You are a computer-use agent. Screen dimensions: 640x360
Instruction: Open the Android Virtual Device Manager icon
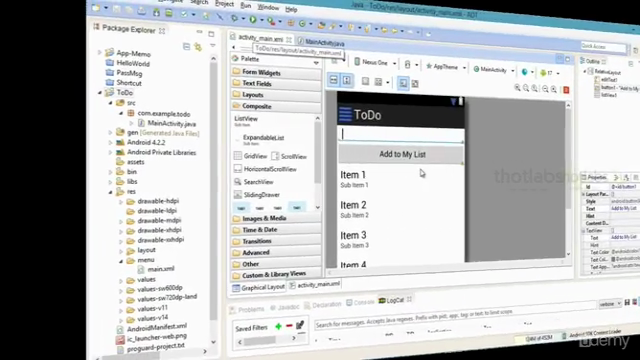coord(169,13)
